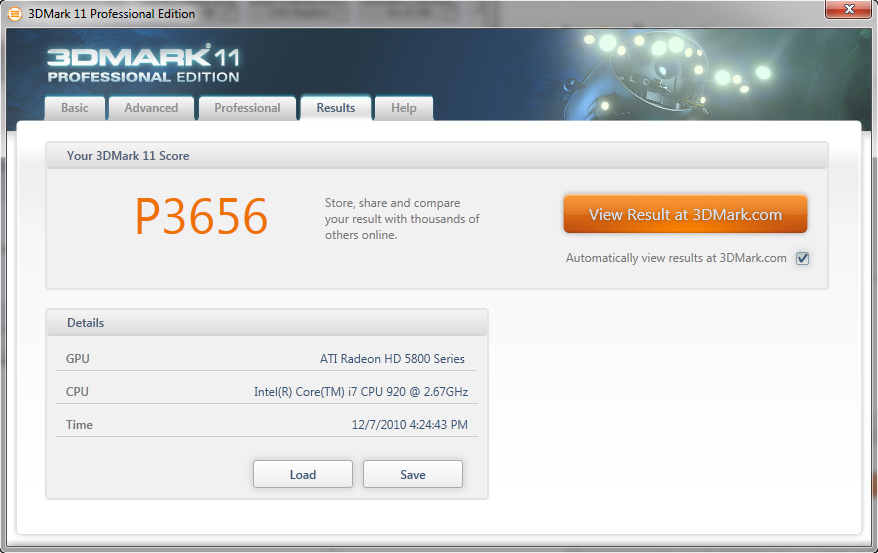Click View Result at 3DMark.com button
The height and width of the screenshot is (553, 878).
pos(685,214)
